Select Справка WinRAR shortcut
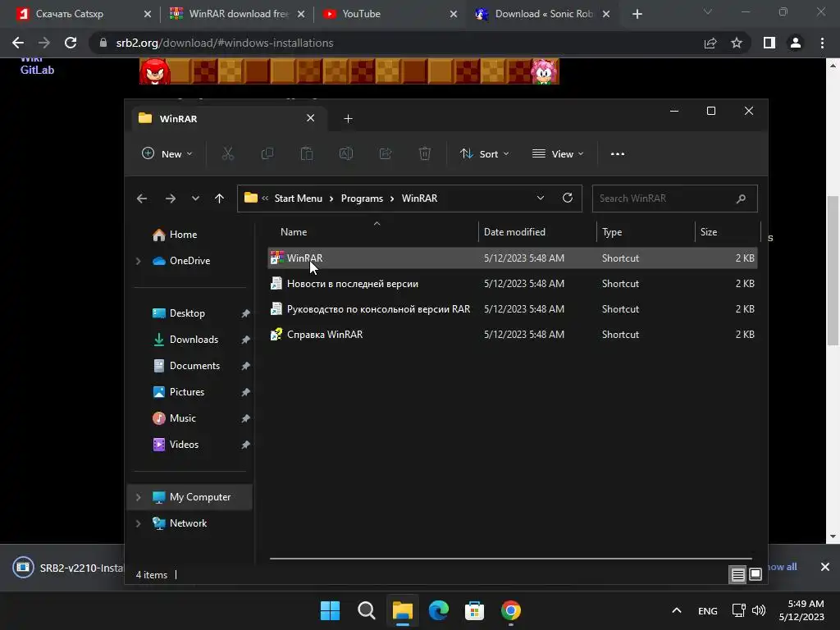Screen dimensions: 840x630 (512, 335)
